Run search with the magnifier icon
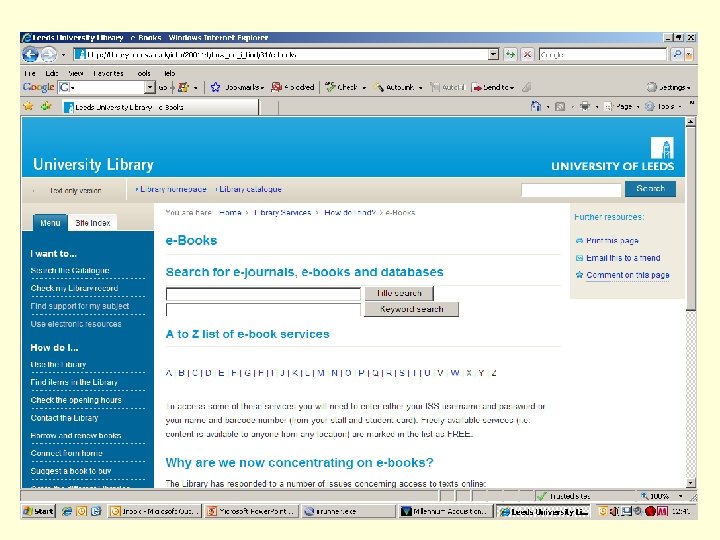Image resolution: width=720 pixels, height=540 pixels. click(x=677, y=55)
